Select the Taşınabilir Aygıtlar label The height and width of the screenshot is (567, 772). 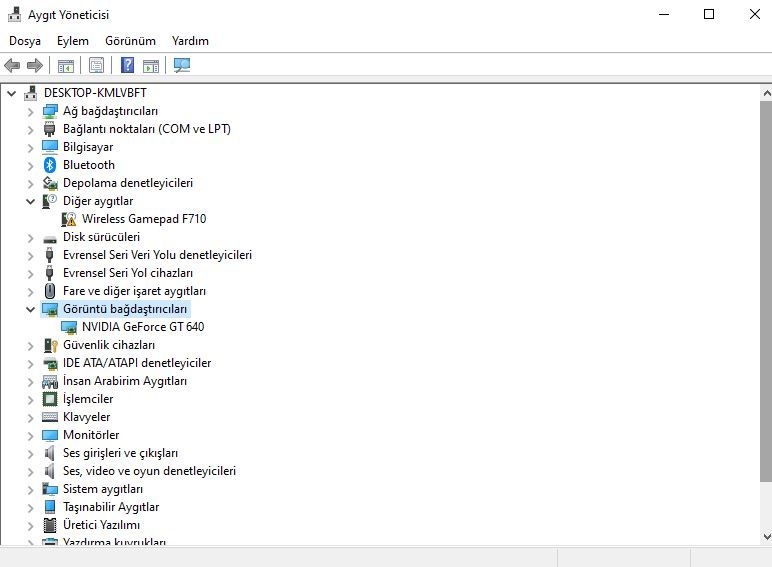(x=111, y=507)
